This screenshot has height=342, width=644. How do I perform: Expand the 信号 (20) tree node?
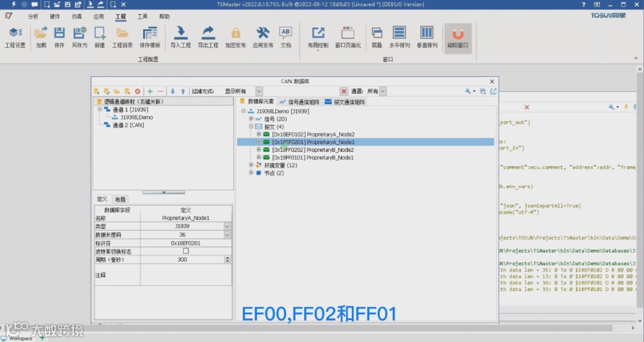(251, 119)
